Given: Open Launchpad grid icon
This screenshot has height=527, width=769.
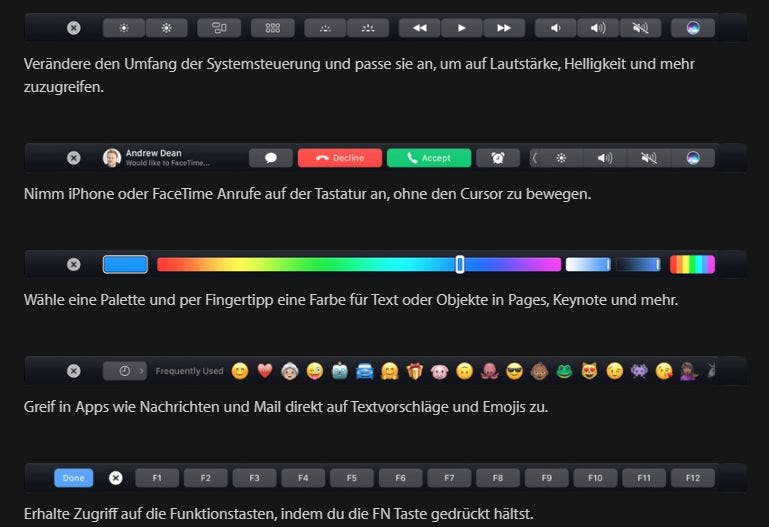Looking at the screenshot, I should click(273, 28).
